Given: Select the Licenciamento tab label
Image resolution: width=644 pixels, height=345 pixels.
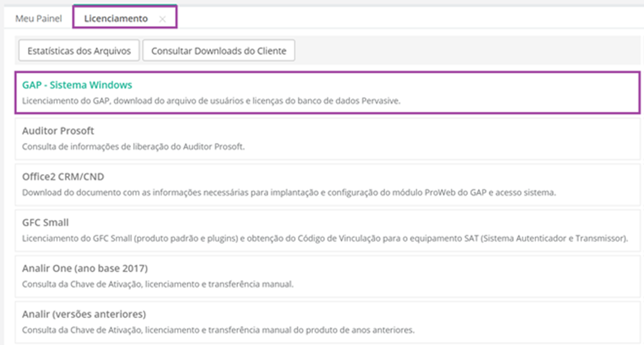Looking at the screenshot, I should click(x=116, y=19).
